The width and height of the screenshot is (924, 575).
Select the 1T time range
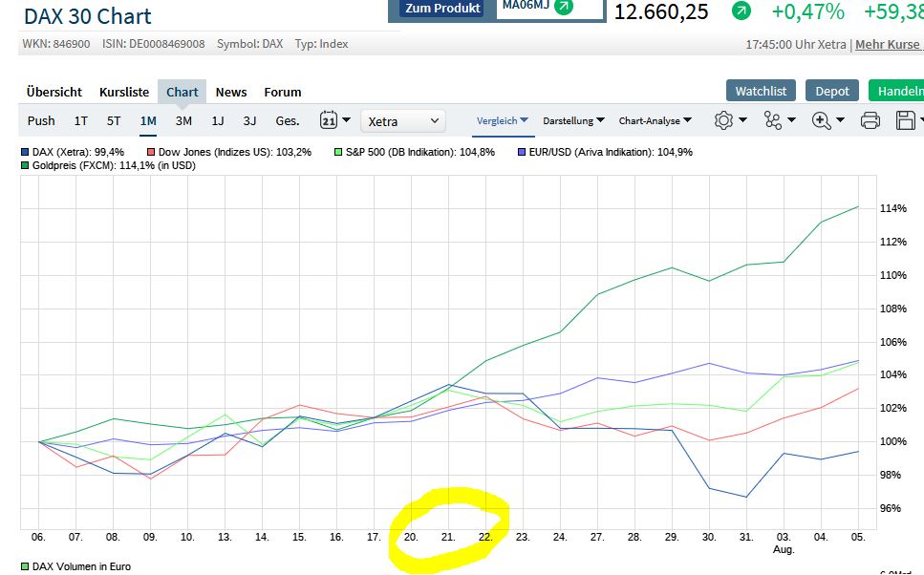click(80, 120)
